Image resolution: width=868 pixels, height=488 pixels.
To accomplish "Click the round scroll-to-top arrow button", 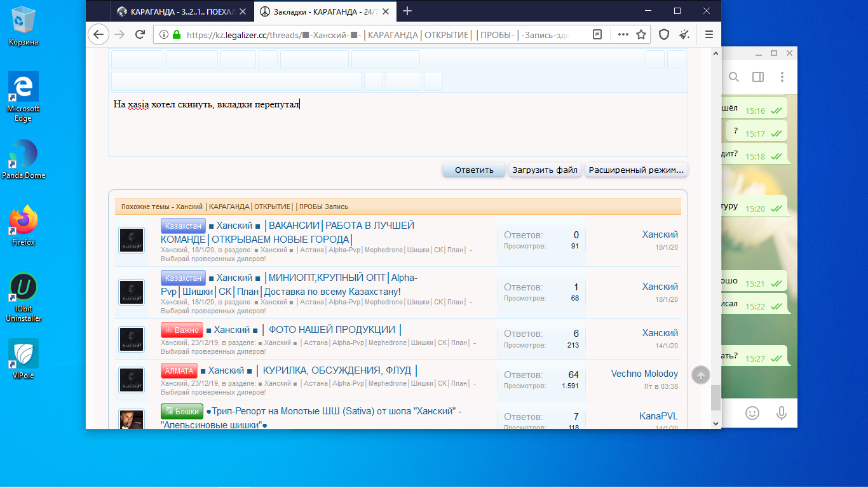I will 700,375.
